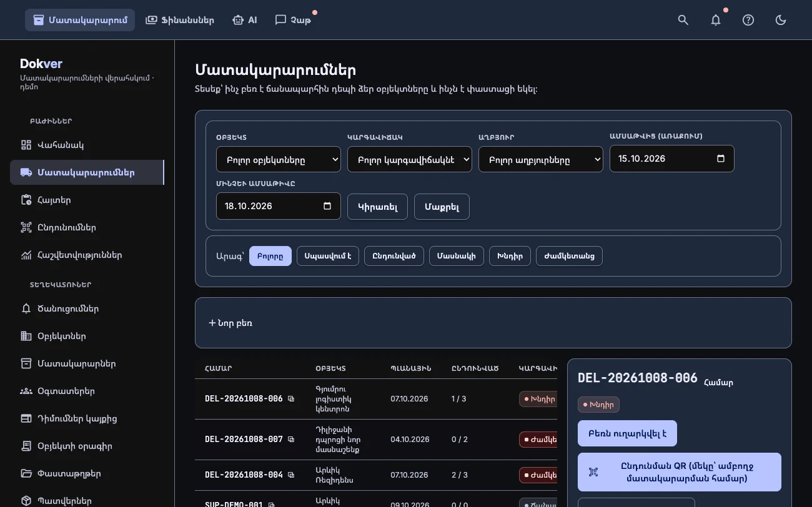The width and height of the screenshot is (812, 507).
Task: Click the Մաքրել clear button
Action: click(x=442, y=207)
